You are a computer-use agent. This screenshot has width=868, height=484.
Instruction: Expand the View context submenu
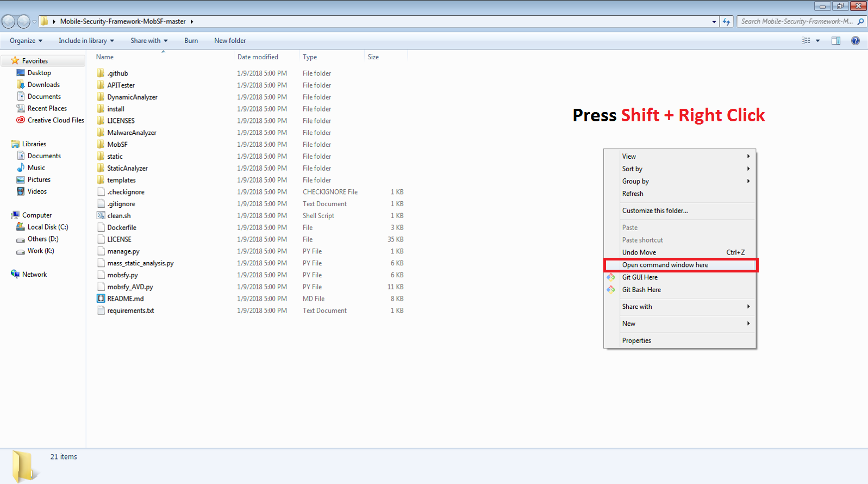pyautogui.click(x=680, y=156)
